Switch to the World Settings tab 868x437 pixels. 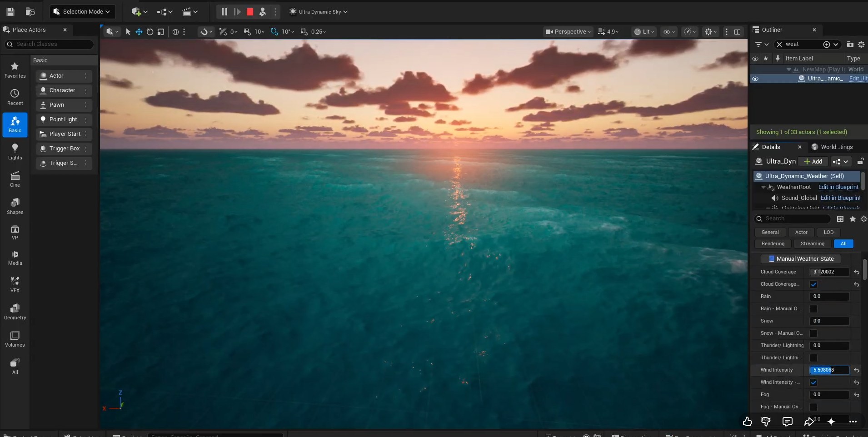[x=833, y=147]
